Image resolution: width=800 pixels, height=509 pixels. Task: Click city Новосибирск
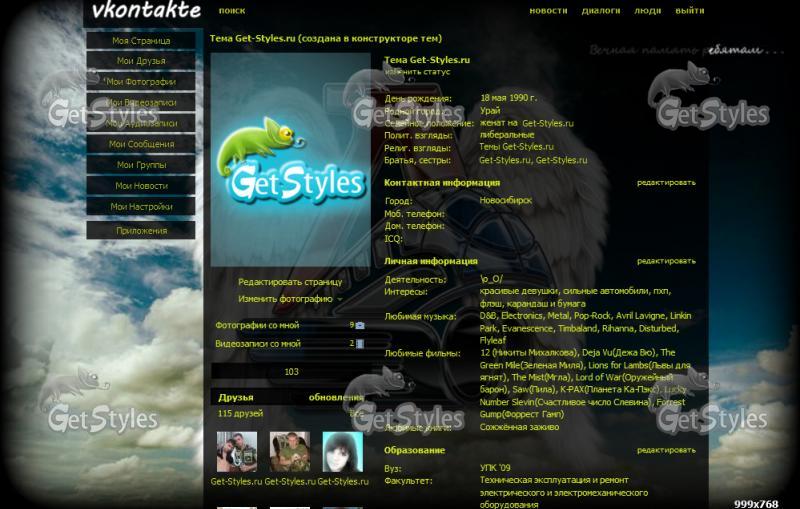tap(506, 200)
